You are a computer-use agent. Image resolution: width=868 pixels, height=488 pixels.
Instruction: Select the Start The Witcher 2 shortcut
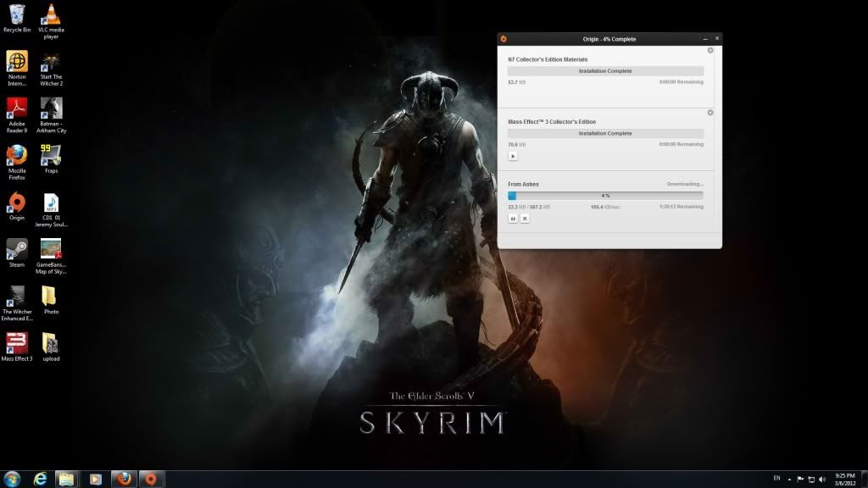(52, 63)
